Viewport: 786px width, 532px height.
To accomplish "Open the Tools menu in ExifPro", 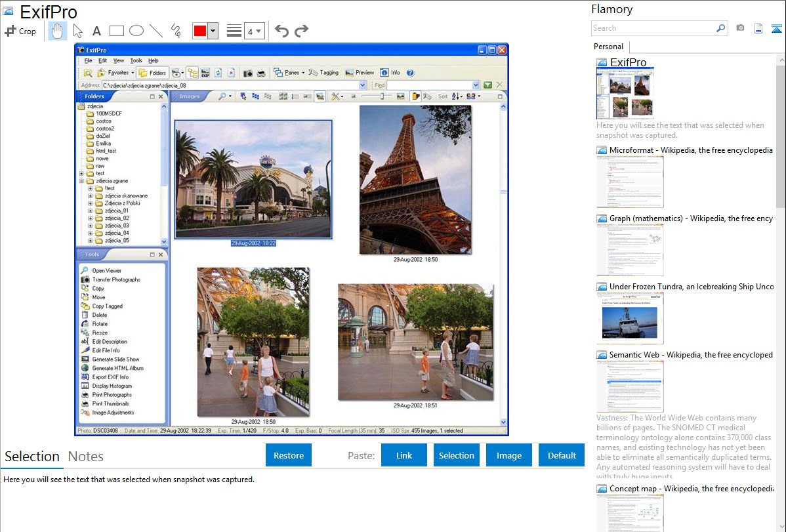I will click(x=136, y=60).
